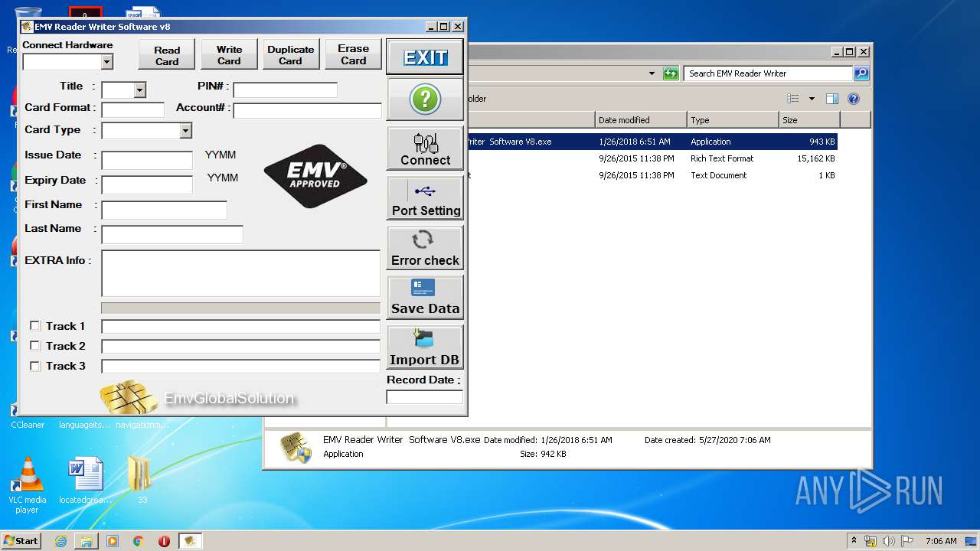Click Save Data icon button
980x551 pixels.
(425, 298)
